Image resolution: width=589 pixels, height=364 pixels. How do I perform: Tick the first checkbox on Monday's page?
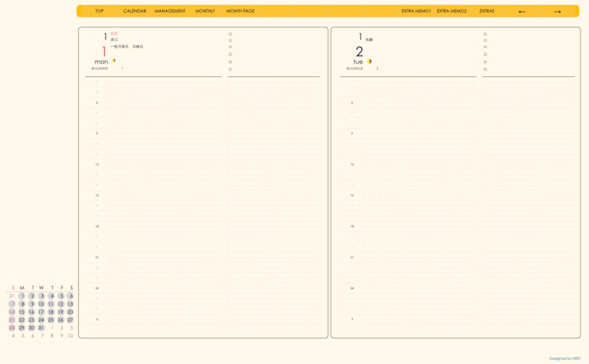tap(230, 34)
